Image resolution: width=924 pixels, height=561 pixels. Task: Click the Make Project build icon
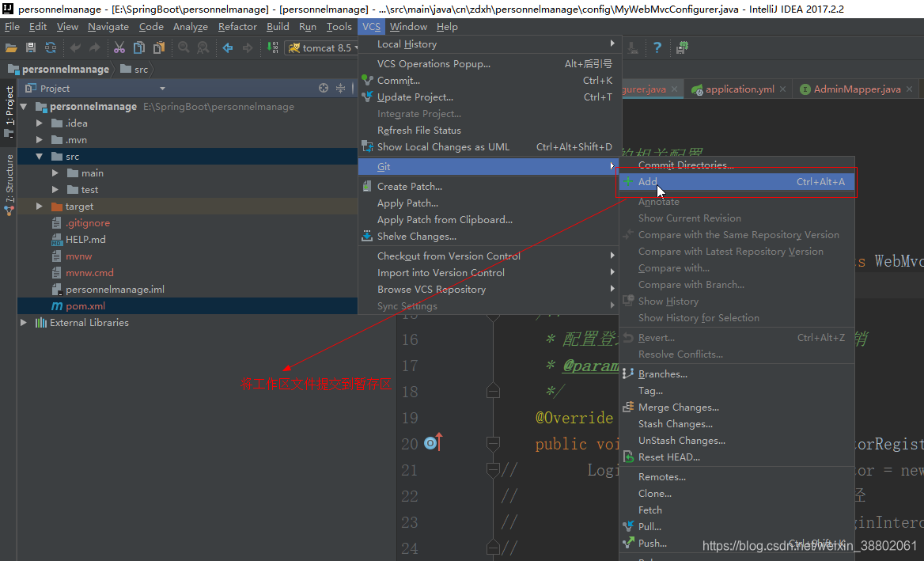[x=272, y=47]
